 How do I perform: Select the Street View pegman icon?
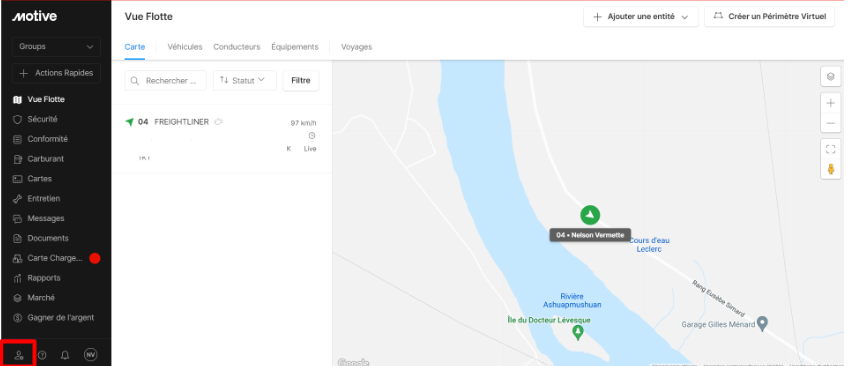pyautogui.click(x=830, y=169)
